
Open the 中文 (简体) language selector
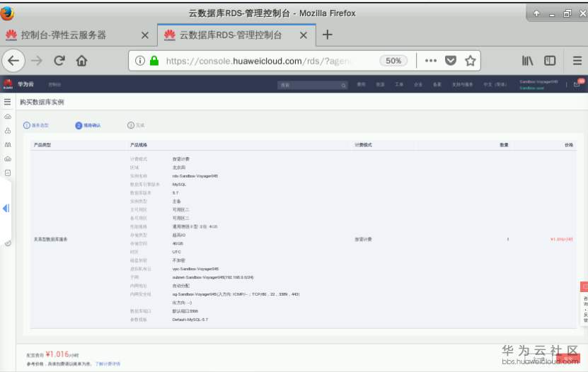(495, 85)
